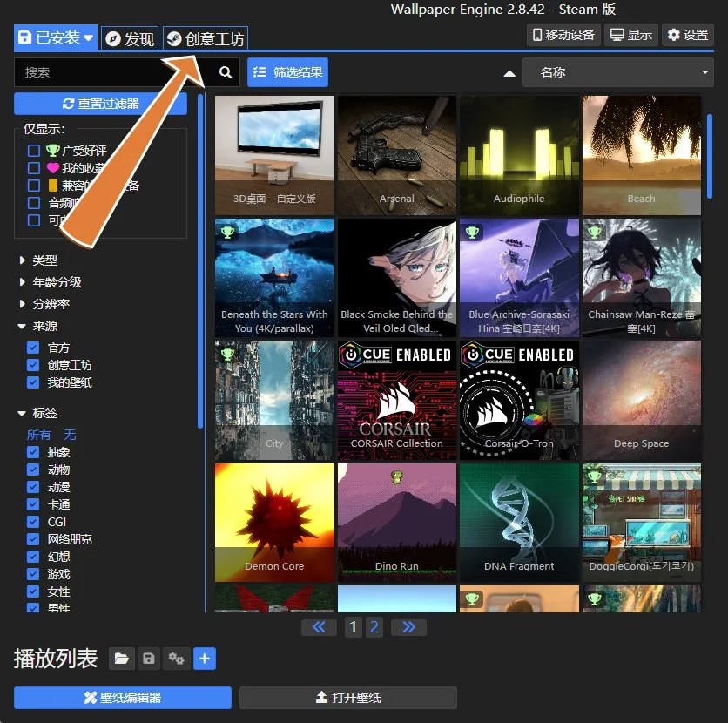Open the 名称 sort dropdown
Image resolution: width=728 pixels, height=723 pixels.
618,72
